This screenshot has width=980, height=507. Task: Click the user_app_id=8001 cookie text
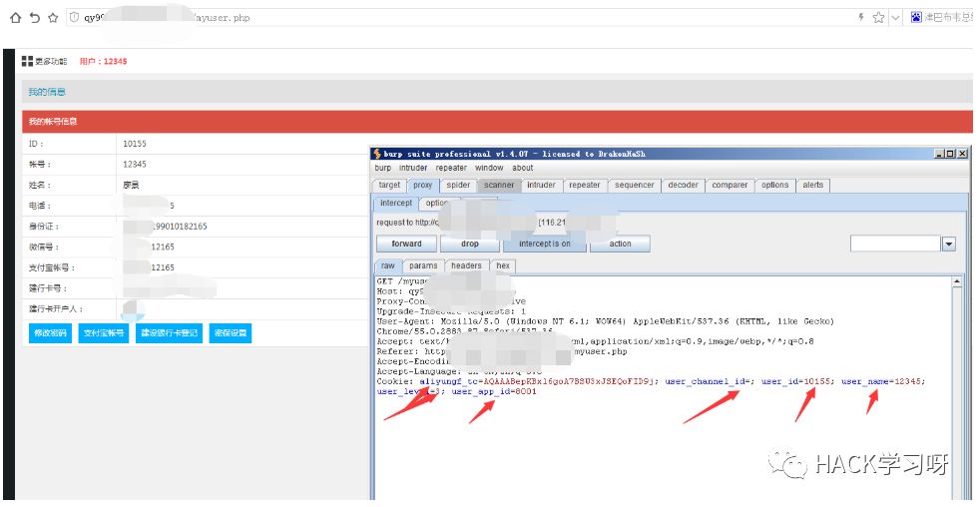click(494, 391)
